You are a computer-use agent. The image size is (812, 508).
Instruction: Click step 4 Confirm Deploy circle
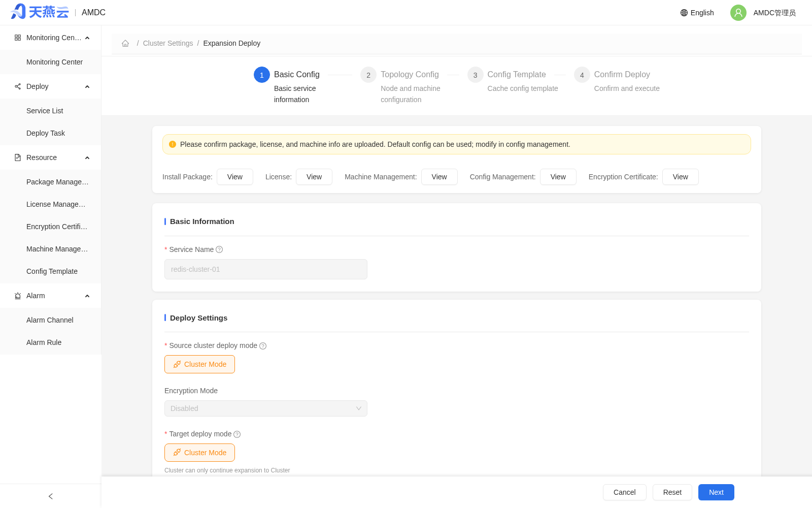(582, 75)
